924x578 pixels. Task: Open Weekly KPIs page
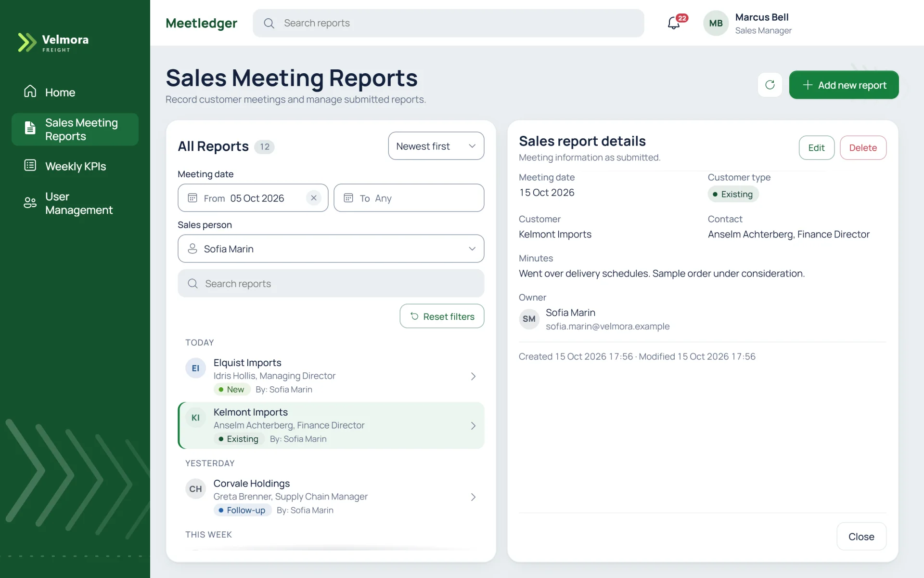(75, 166)
